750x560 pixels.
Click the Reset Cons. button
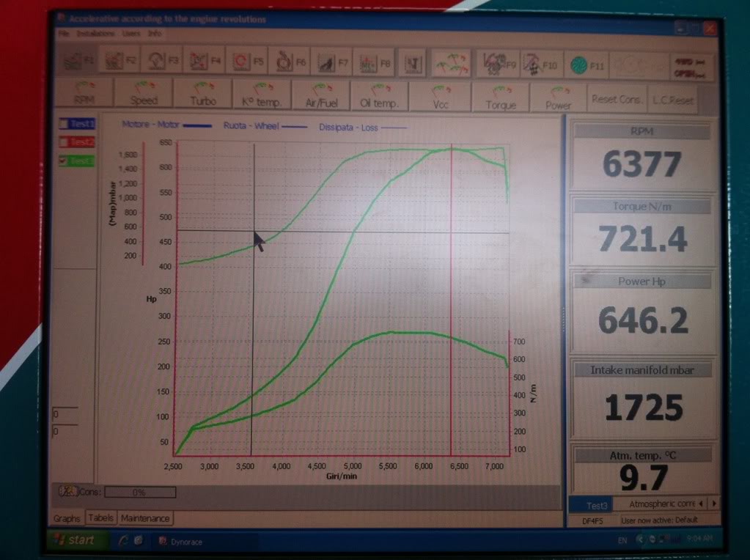tap(617, 100)
